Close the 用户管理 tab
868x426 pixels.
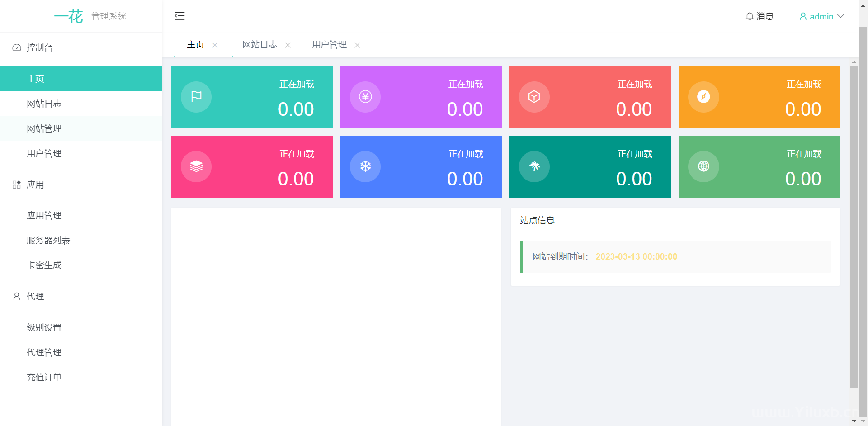click(x=357, y=45)
